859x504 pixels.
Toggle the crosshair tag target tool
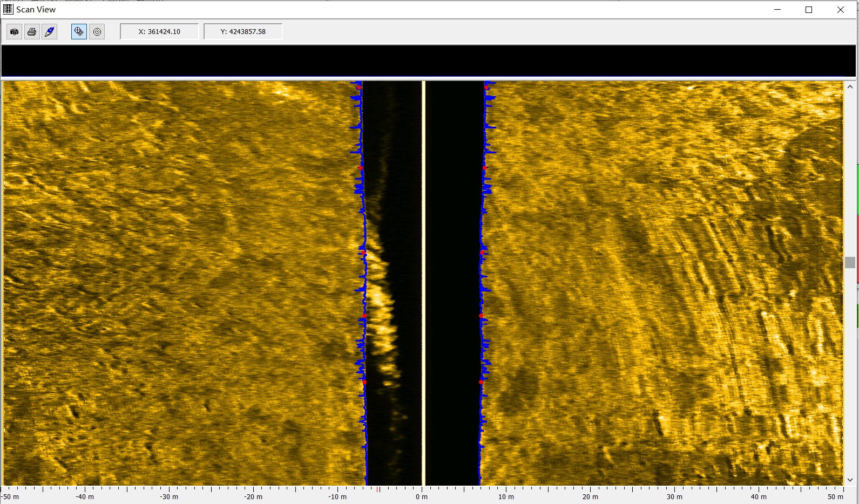click(x=79, y=32)
